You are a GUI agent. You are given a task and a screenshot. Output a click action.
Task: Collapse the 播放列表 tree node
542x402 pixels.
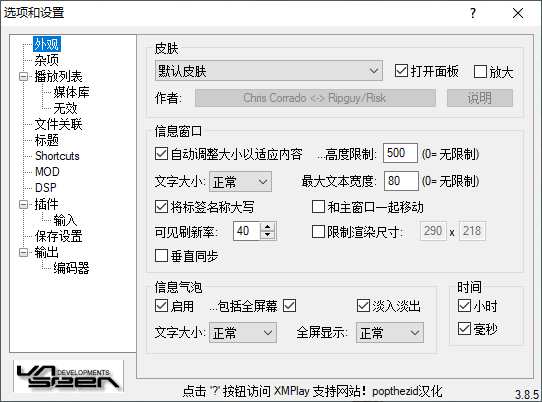point(23,76)
